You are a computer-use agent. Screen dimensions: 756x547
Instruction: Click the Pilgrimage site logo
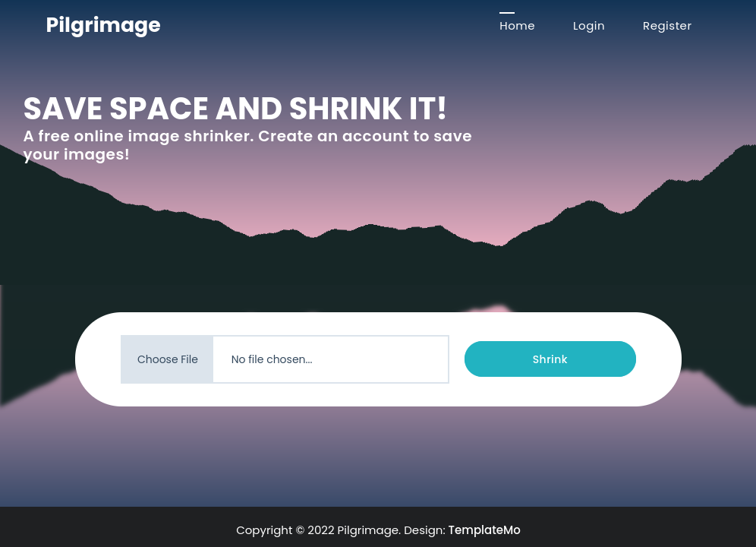[x=103, y=25]
